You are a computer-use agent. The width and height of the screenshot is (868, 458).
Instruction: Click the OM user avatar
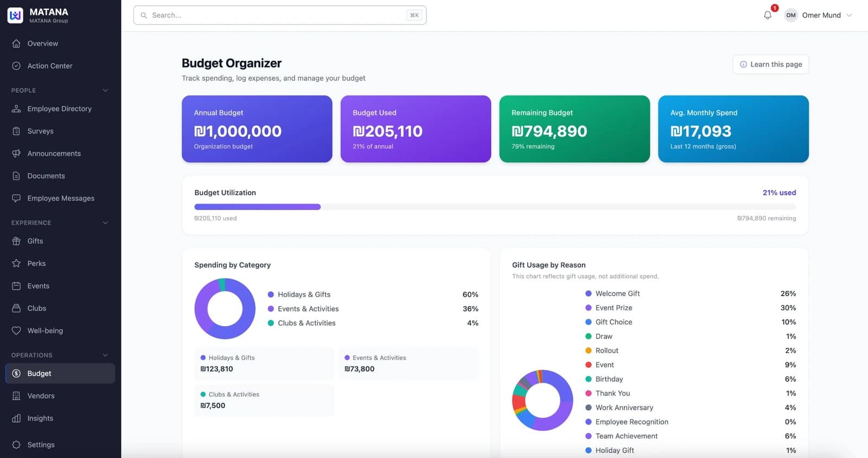(791, 15)
